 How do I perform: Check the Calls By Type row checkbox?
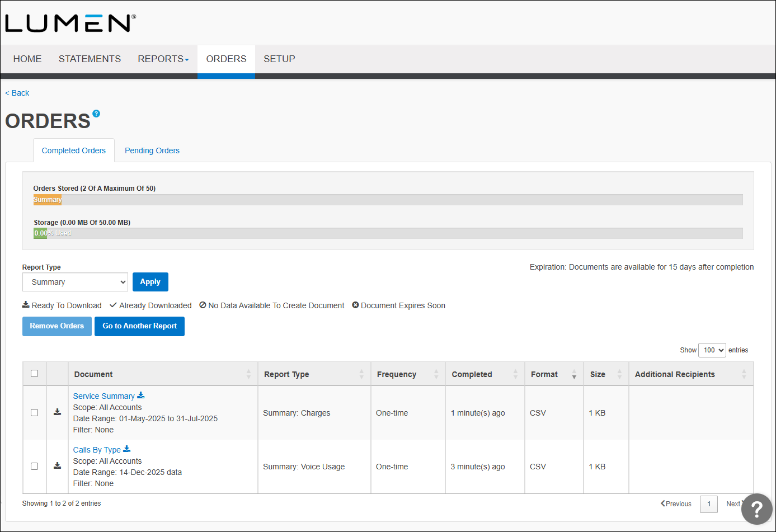35,467
